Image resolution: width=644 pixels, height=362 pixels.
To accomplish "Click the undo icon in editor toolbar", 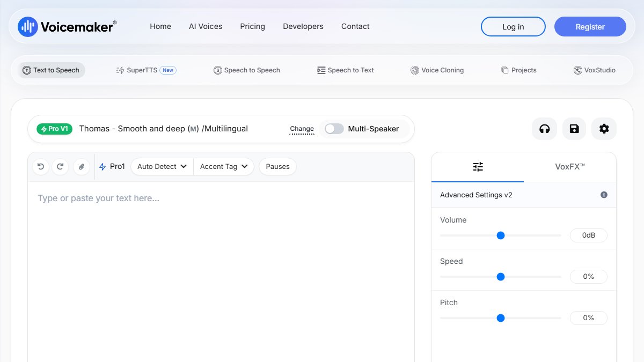I will tap(41, 167).
